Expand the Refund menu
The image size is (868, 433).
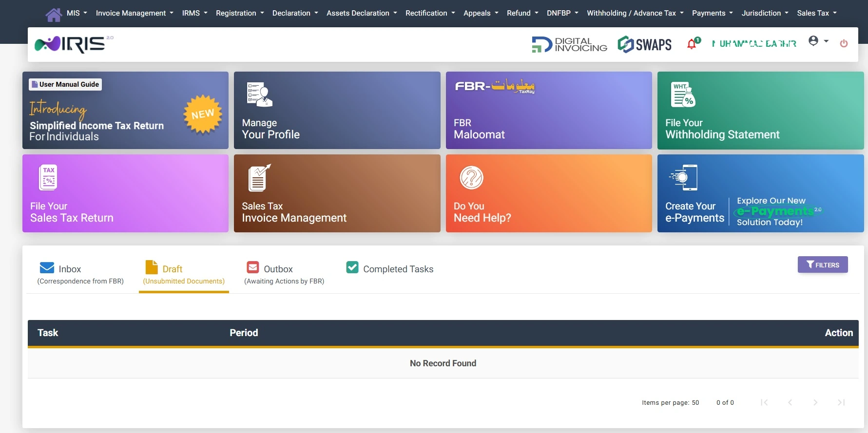tap(523, 13)
